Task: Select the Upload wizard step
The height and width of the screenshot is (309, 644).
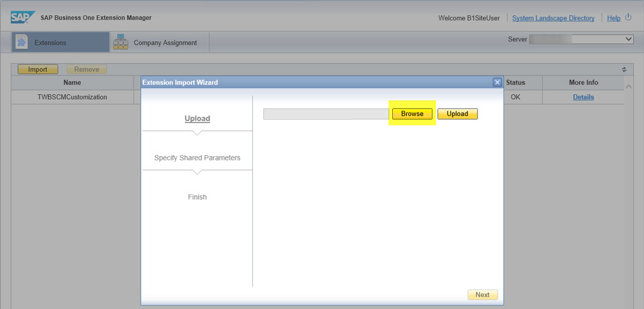Action: 197,119
